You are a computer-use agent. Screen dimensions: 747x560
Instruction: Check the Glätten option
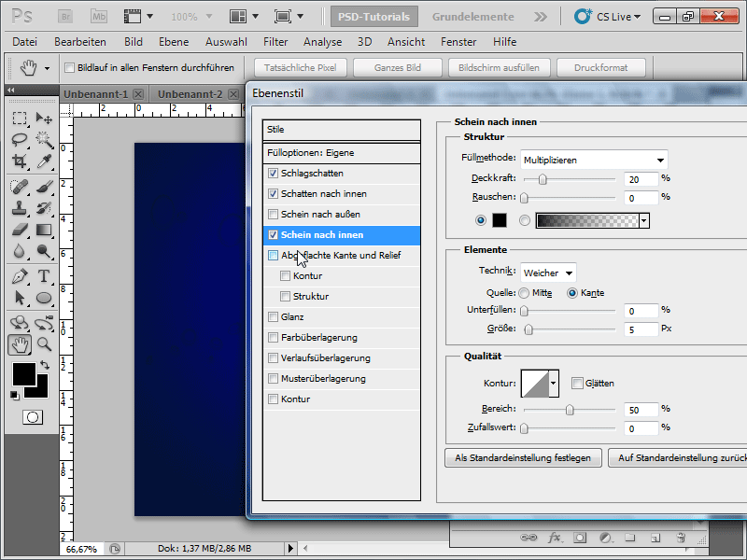577,383
